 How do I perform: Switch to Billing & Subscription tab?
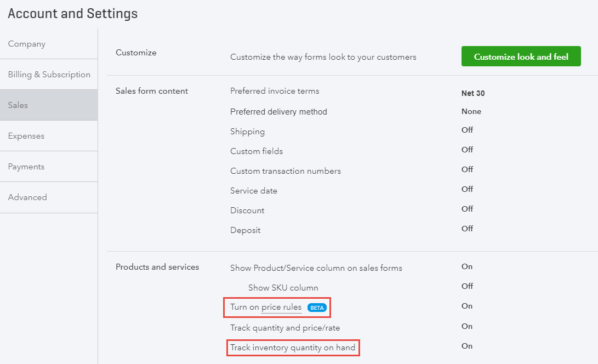[49, 75]
